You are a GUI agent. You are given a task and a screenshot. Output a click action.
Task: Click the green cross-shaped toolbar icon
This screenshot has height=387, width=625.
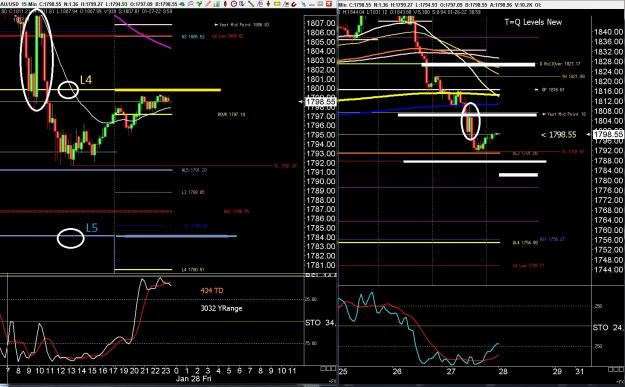(199, 4)
